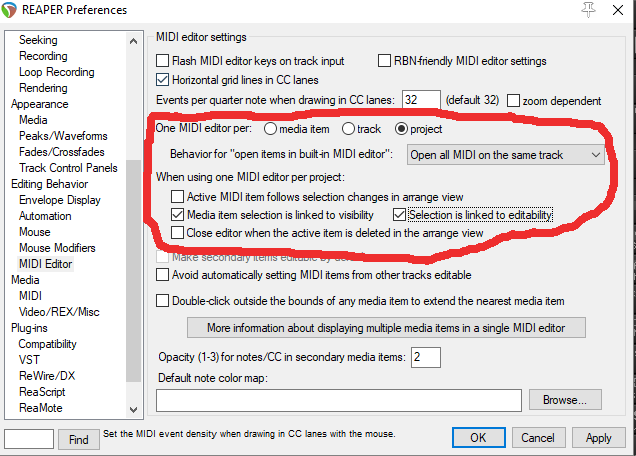Click the Cancel button

pyautogui.click(x=538, y=437)
